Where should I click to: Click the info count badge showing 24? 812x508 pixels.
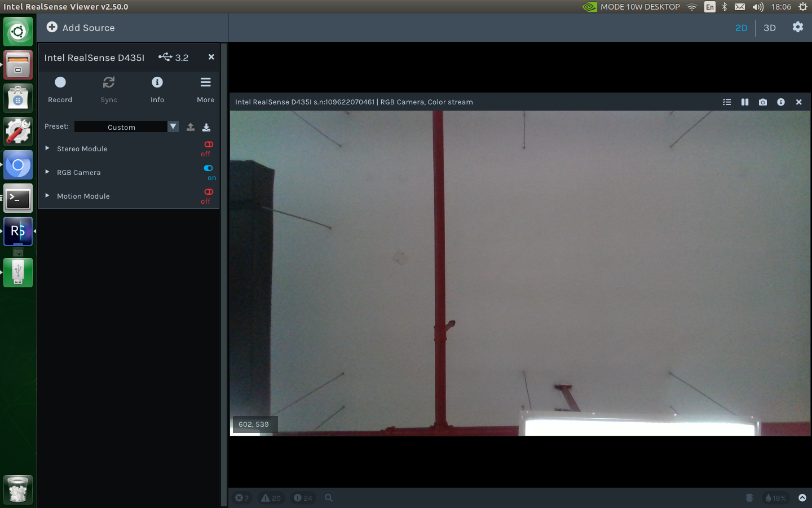pos(303,498)
